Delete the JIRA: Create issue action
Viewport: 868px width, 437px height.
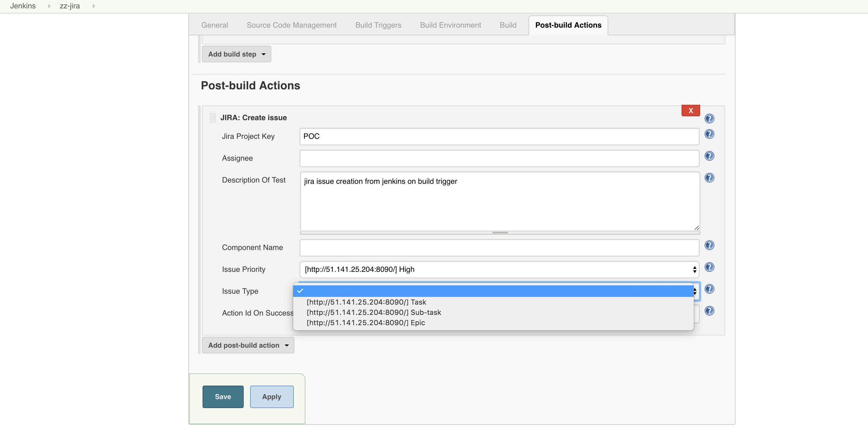click(691, 111)
